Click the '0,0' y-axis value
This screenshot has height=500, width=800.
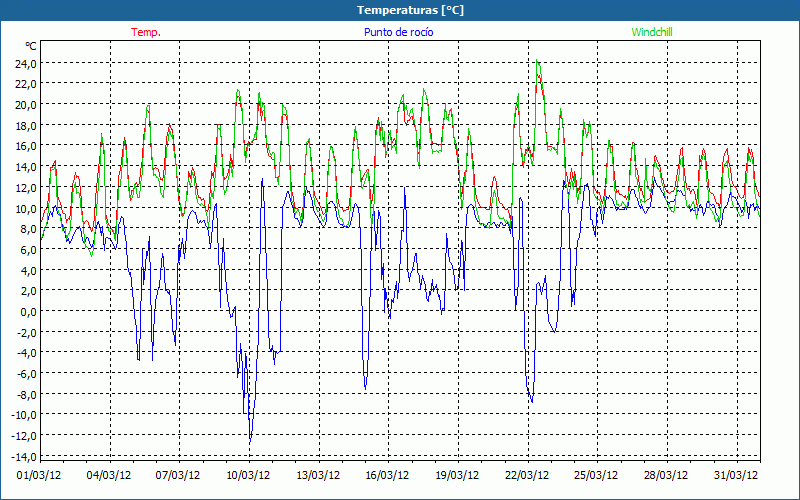[x=29, y=312]
